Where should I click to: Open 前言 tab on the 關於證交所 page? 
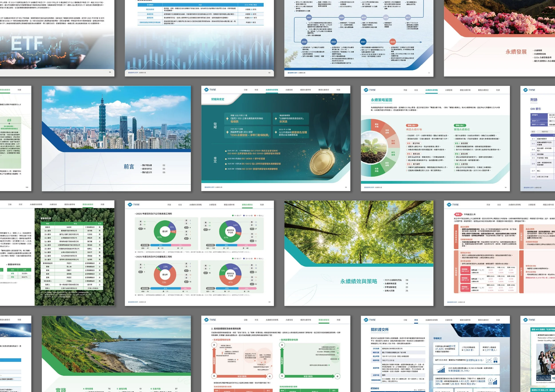[x=416, y=320]
